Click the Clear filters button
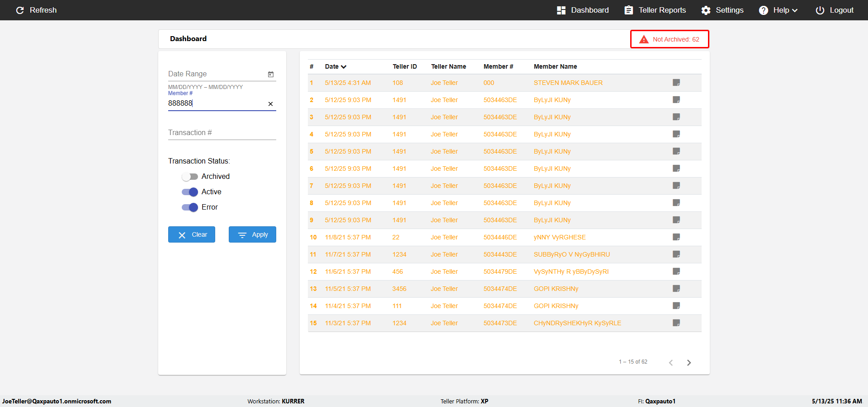The width and height of the screenshot is (868, 407). coord(192,234)
